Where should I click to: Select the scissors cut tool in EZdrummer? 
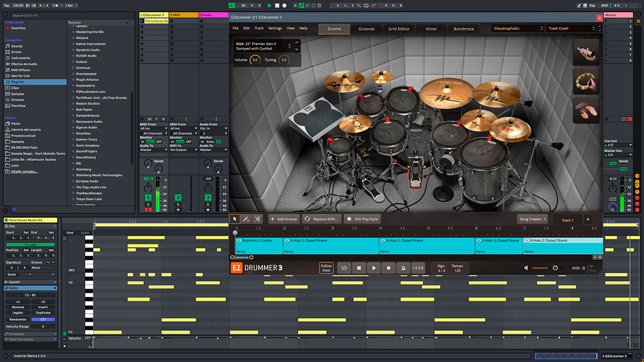pyautogui.click(x=257, y=219)
